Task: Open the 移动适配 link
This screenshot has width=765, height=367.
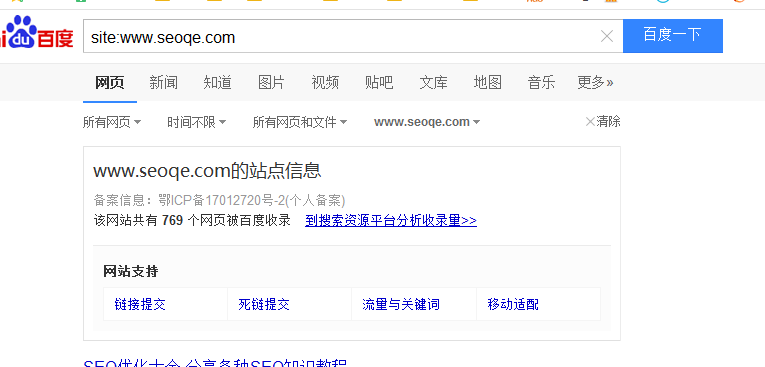Action: pos(513,305)
